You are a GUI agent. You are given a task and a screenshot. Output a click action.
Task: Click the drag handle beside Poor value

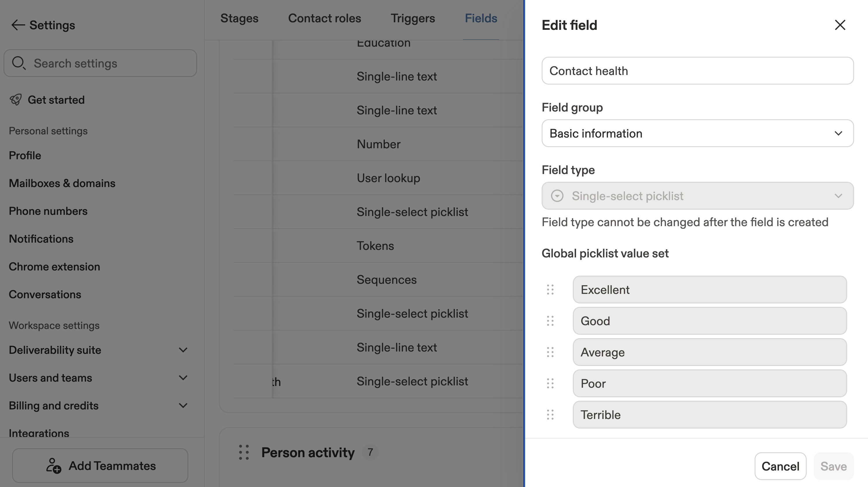coord(550,383)
